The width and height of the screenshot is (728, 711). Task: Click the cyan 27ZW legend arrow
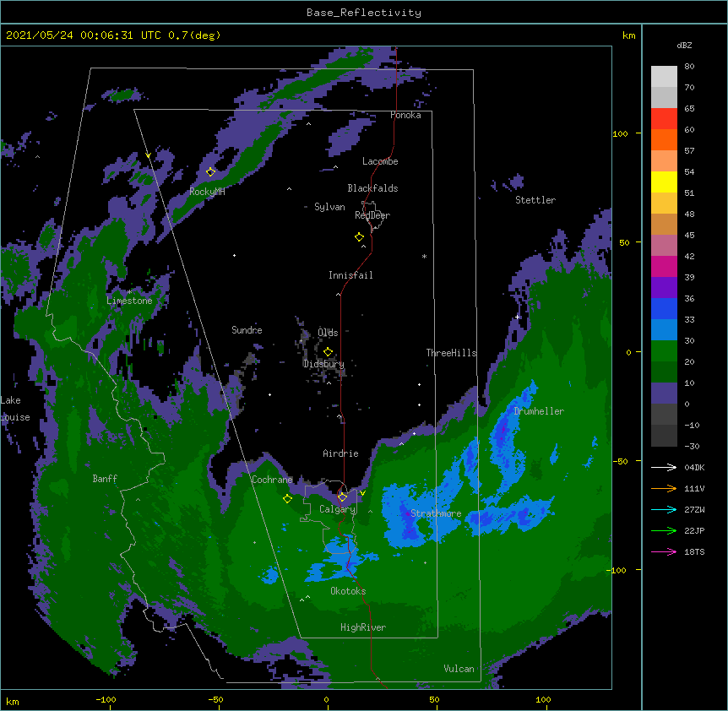[664, 509]
